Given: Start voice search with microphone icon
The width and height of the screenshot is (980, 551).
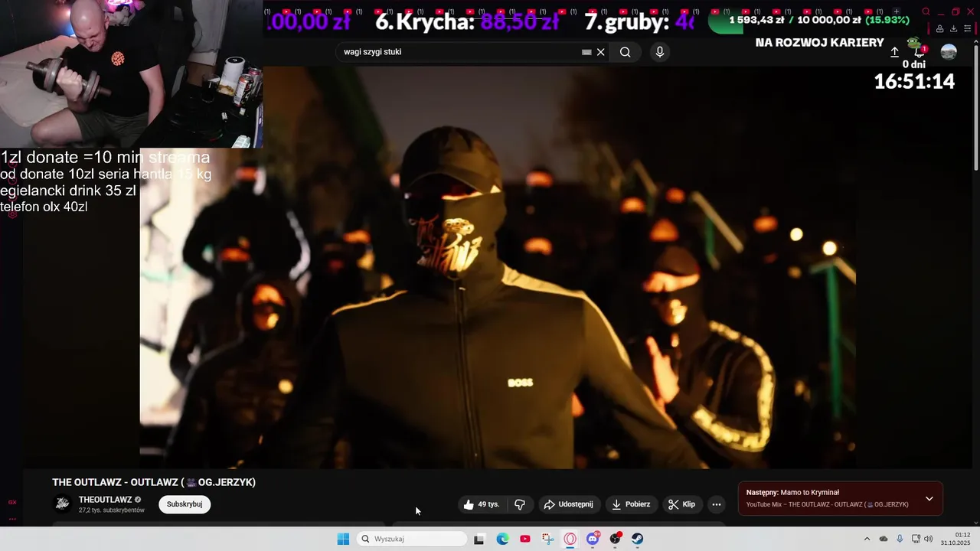Looking at the screenshot, I should pyautogui.click(x=660, y=52).
